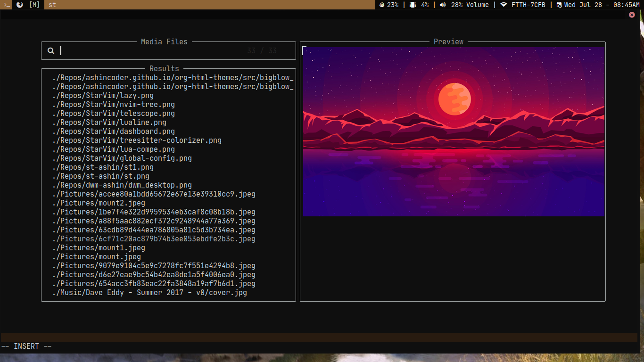Select ./Pictures/63cdb89d444ea786805a81c5d3b734ea.jpeg result
Image resolution: width=644 pixels, height=362 pixels.
(x=154, y=230)
